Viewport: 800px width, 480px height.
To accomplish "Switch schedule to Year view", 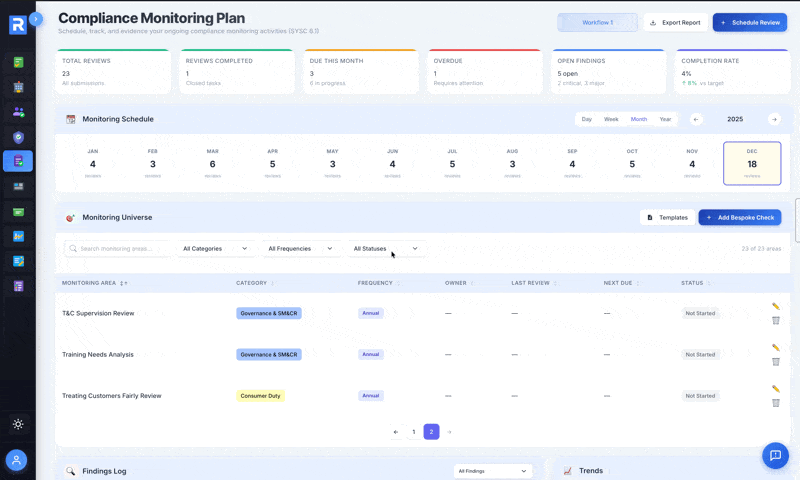I will pyautogui.click(x=665, y=119).
